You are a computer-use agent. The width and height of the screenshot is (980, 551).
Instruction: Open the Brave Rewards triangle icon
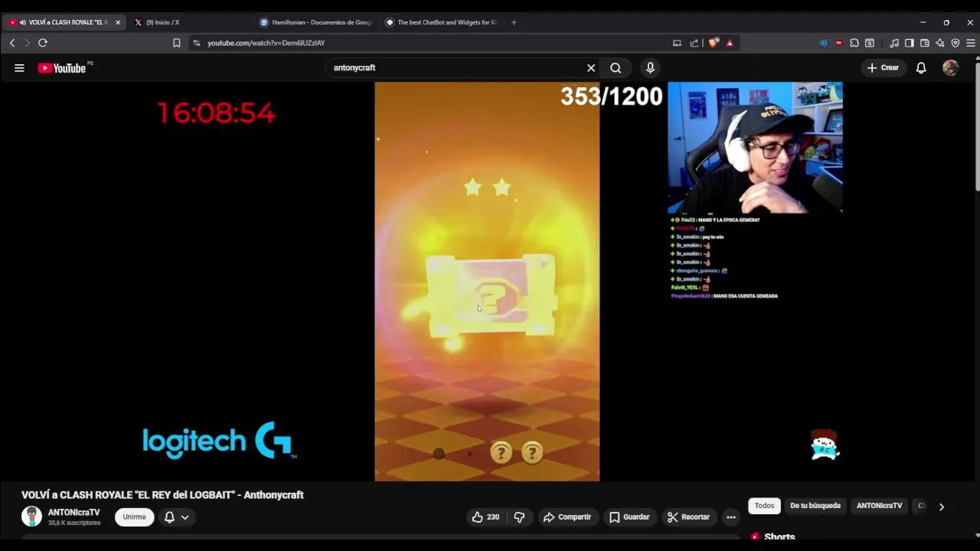click(730, 43)
